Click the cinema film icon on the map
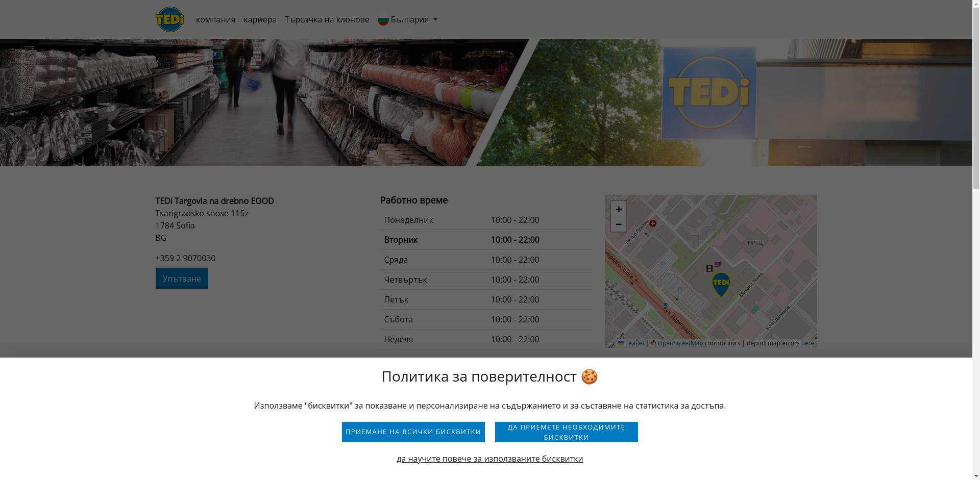Screen dimensions: 980x480 709,269
